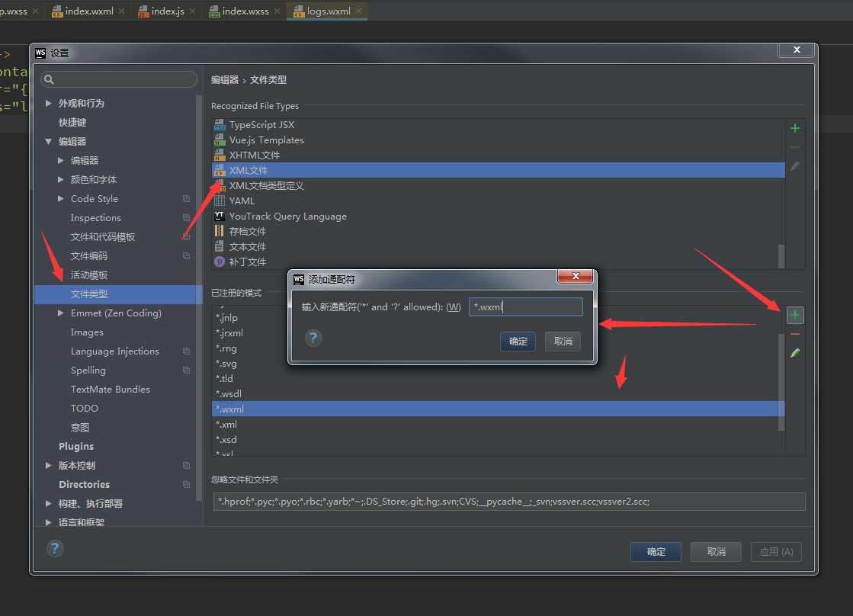Open the Inspections settings page
The width and height of the screenshot is (853, 616).
point(96,218)
